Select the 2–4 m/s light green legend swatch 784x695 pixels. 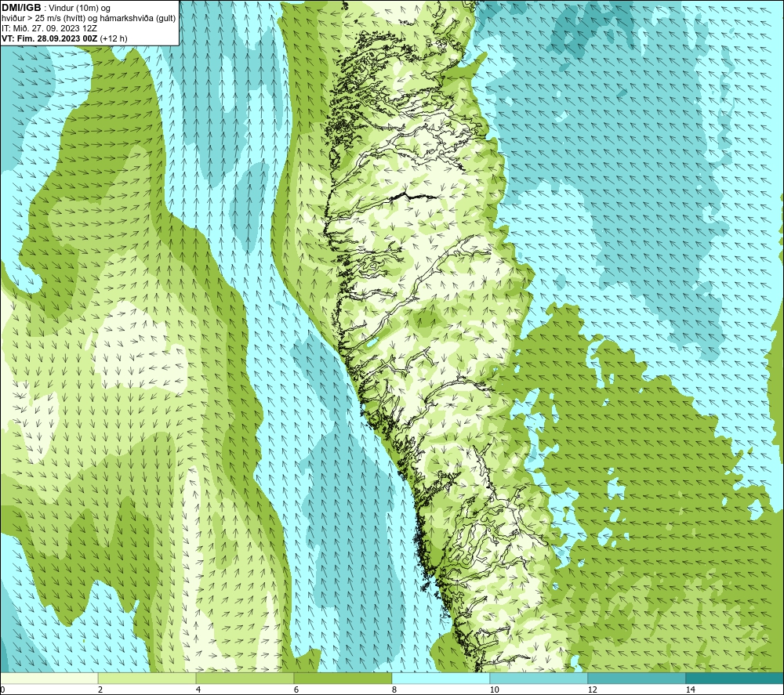point(147,678)
